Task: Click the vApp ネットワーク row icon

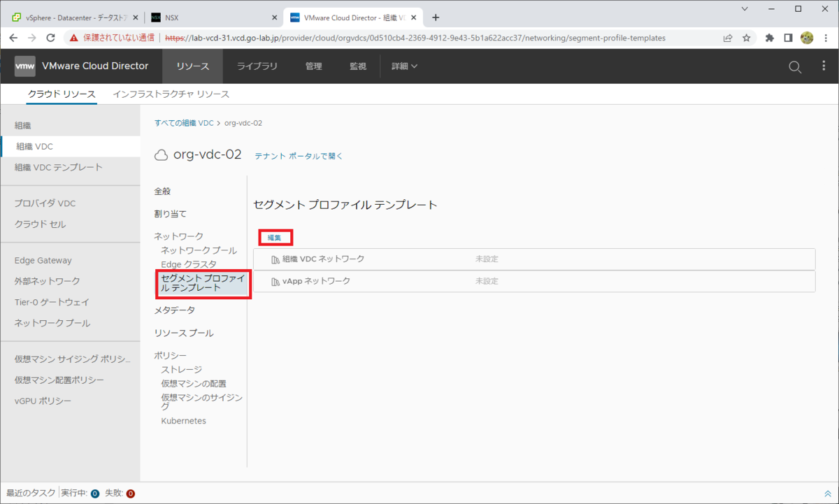Action: [x=275, y=282]
